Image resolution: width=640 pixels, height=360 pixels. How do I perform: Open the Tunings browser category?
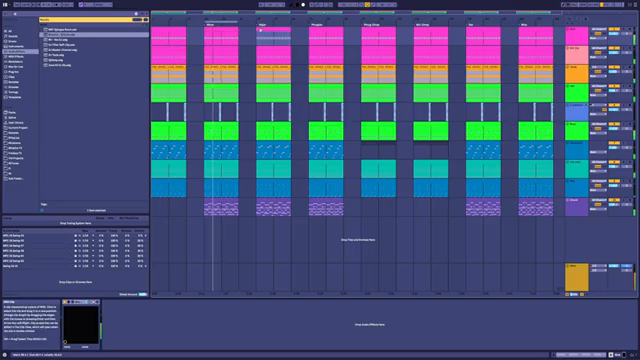tap(13, 92)
